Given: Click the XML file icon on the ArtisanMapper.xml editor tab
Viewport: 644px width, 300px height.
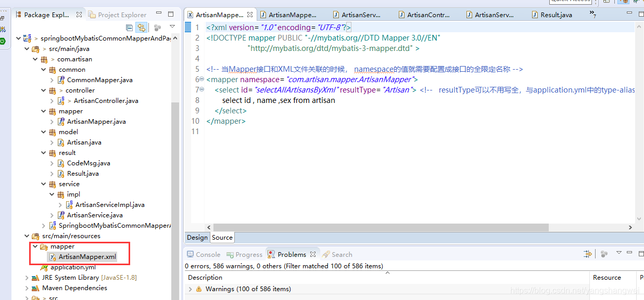Looking at the screenshot, I should click(190, 14).
